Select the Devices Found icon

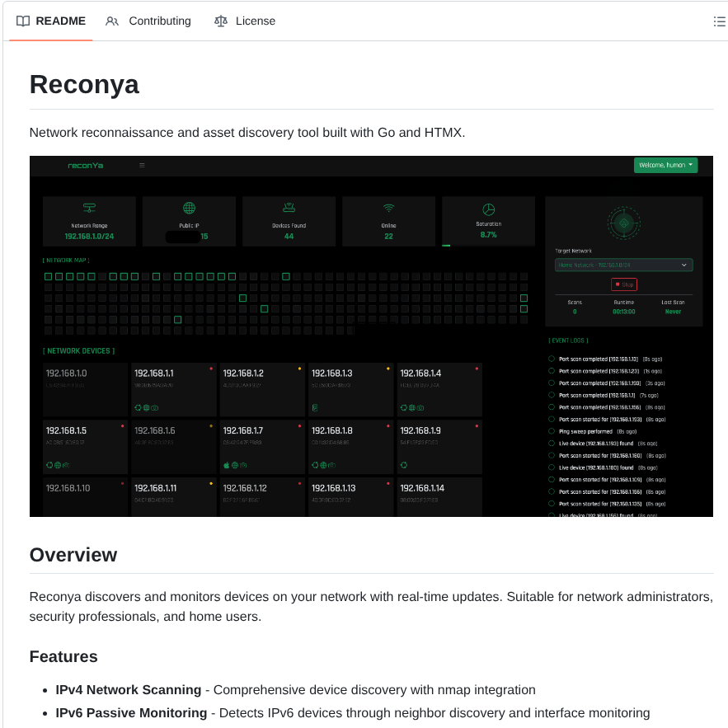click(x=289, y=209)
